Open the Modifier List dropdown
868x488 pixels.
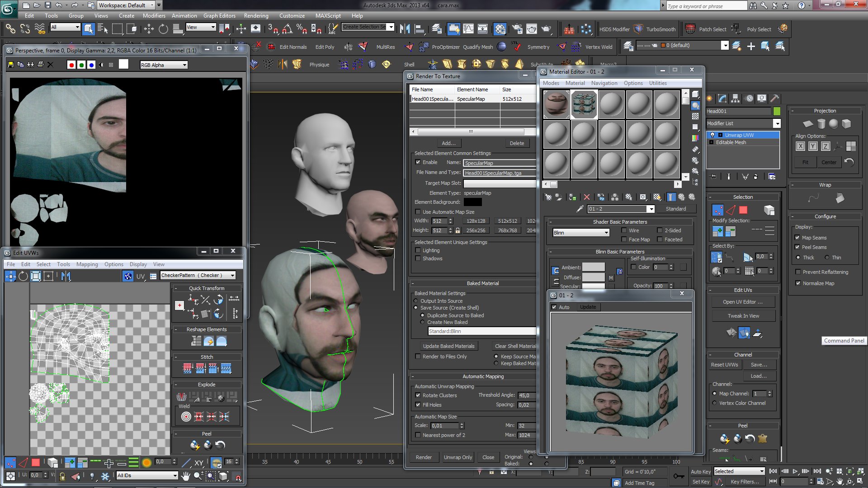point(777,123)
